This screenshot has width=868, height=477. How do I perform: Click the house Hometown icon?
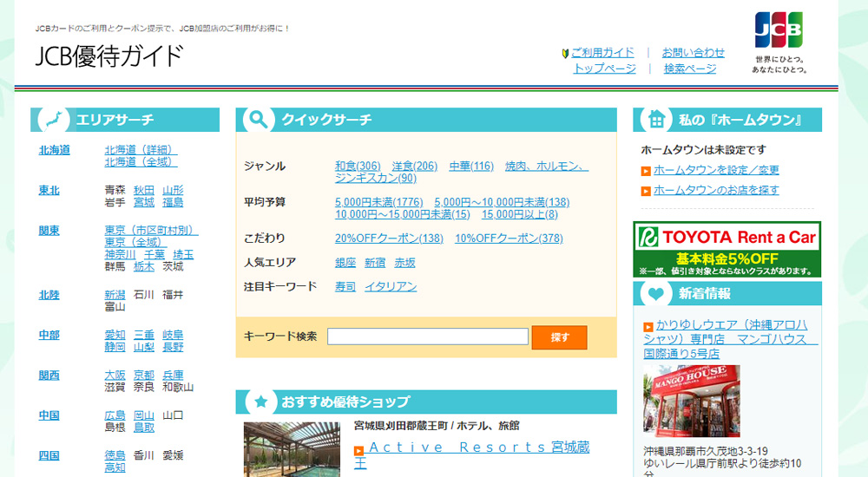[656, 120]
